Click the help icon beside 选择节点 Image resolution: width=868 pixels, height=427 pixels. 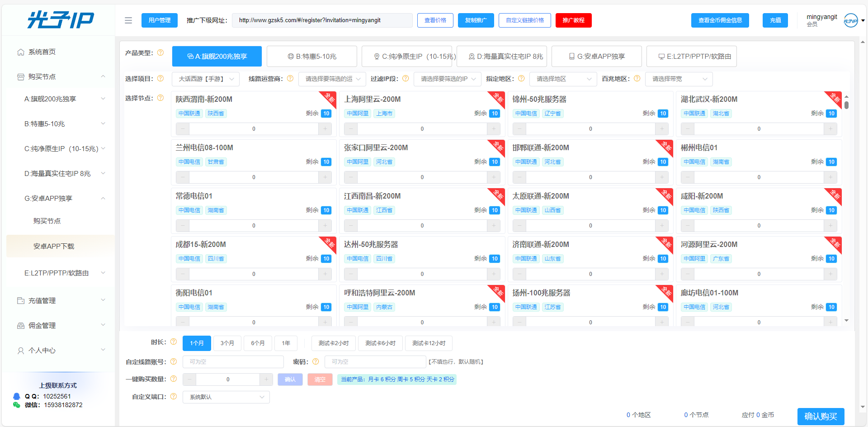tap(160, 98)
